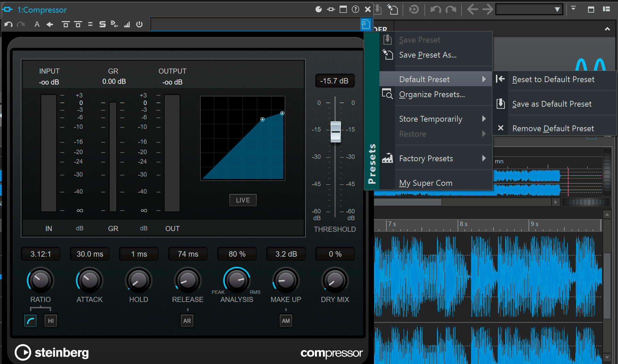Viewport: 618px width, 364px height.
Task: Click Save as Default Preset
Action: pos(552,104)
